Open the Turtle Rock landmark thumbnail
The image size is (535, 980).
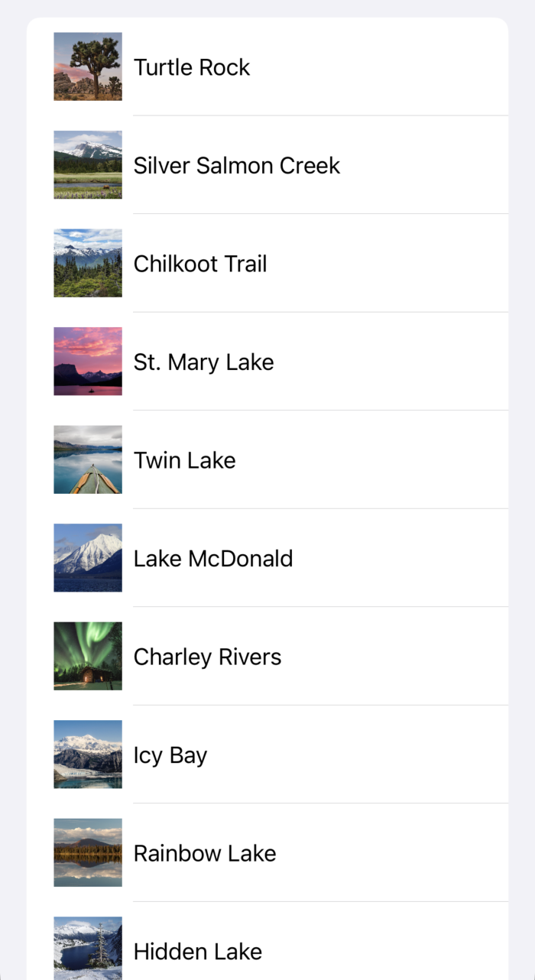coord(87,67)
